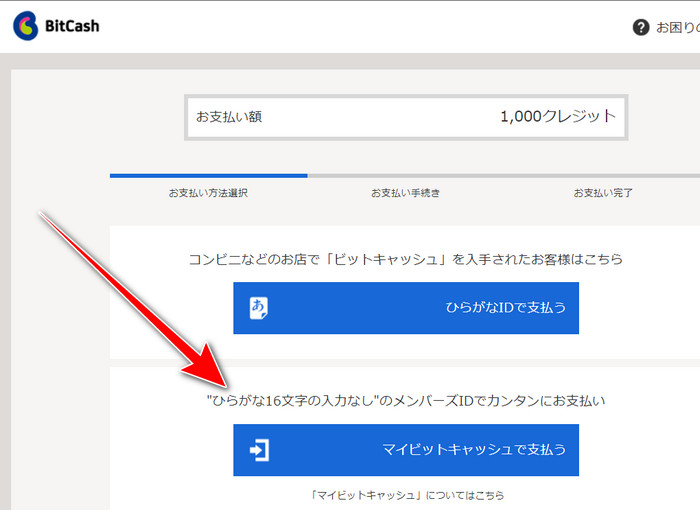Select the お支払い完了 step label
This screenshot has height=510, width=700.
pos(603,193)
